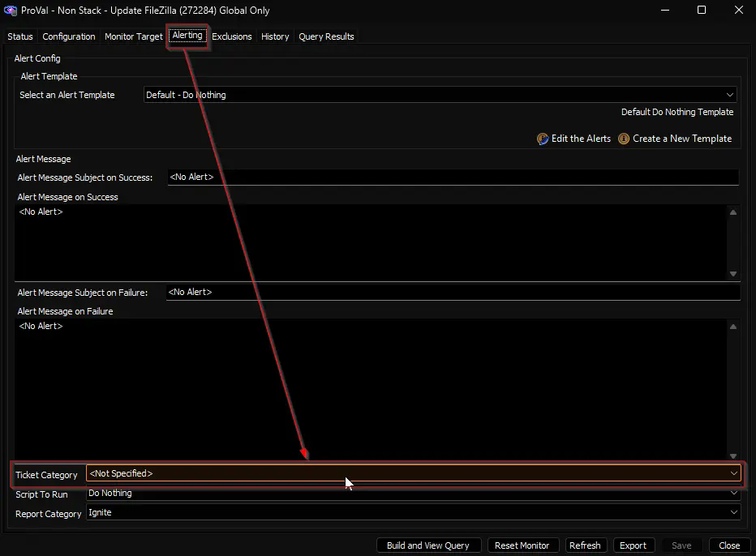
Task: Click the 'Script To Run' label
Action: pyautogui.click(x=41, y=494)
